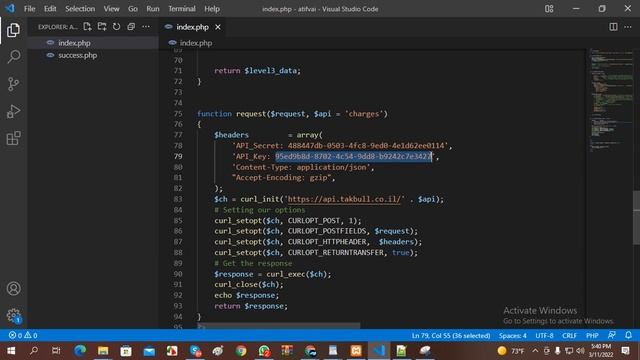640x360 pixels.
Task: Open File Explorer from taskbar
Action: (103, 351)
